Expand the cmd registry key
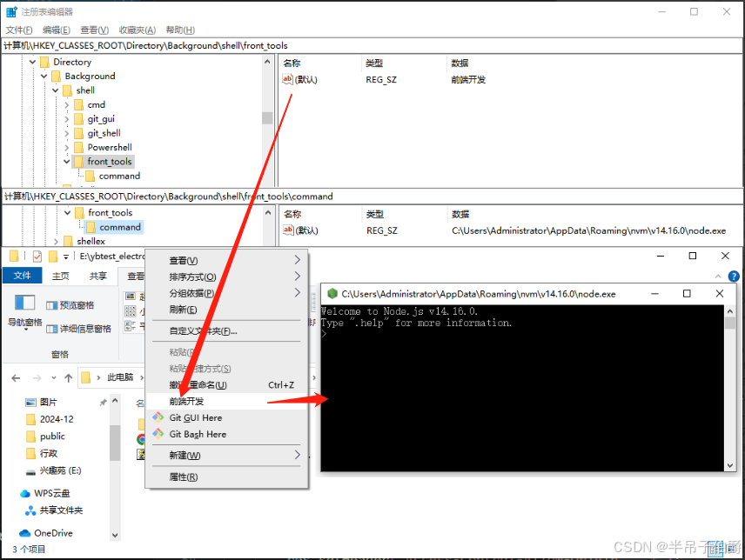Screen dimensions: 745x560 click(x=66, y=105)
